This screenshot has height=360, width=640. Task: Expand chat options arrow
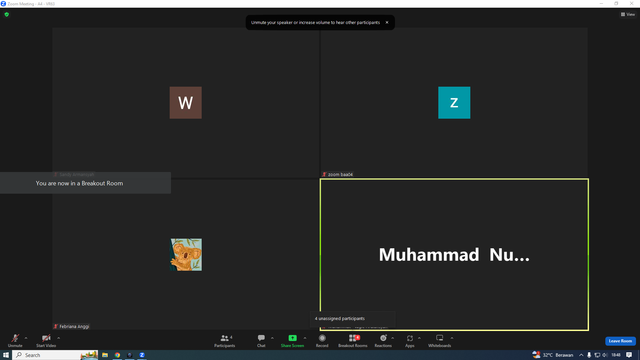pos(272,338)
